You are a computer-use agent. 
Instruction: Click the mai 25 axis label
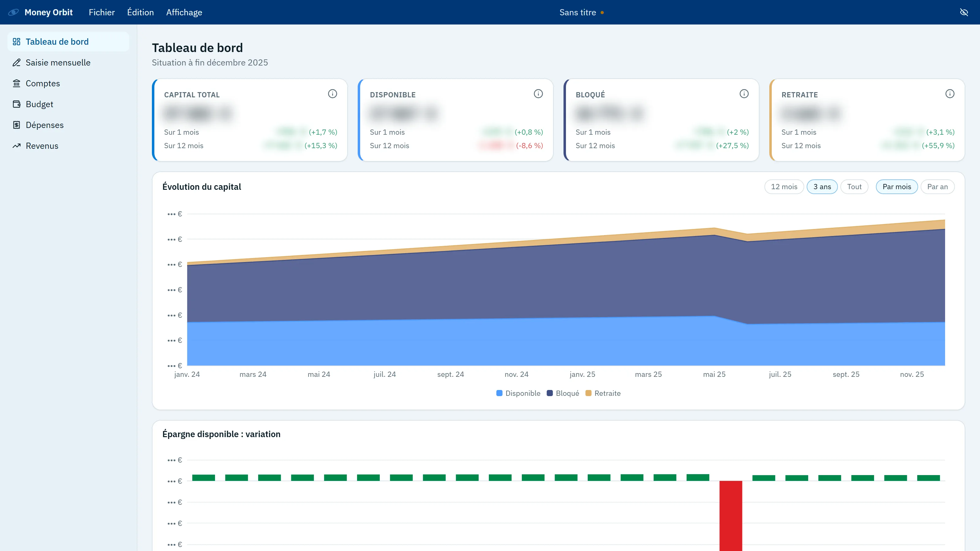[x=714, y=374]
